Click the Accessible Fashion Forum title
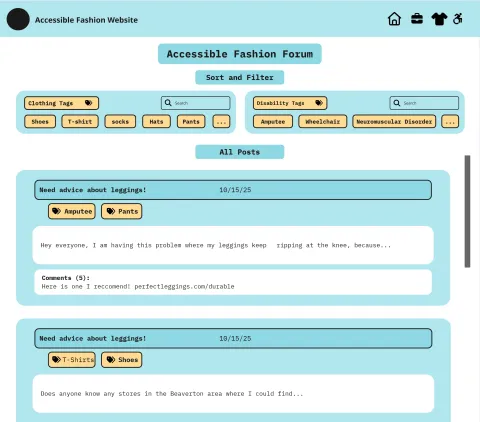 coord(240,54)
